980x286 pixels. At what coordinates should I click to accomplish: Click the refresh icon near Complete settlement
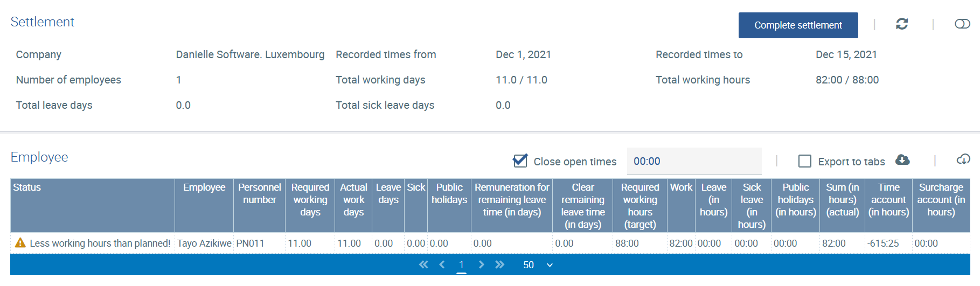pyautogui.click(x=902, y=24)
